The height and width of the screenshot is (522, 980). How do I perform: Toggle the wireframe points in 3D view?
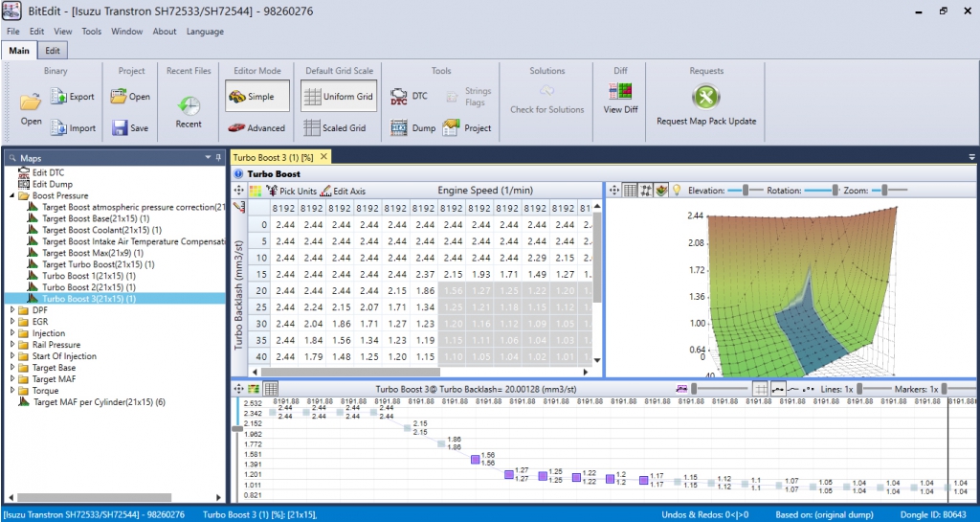click(x=647, y=190)
